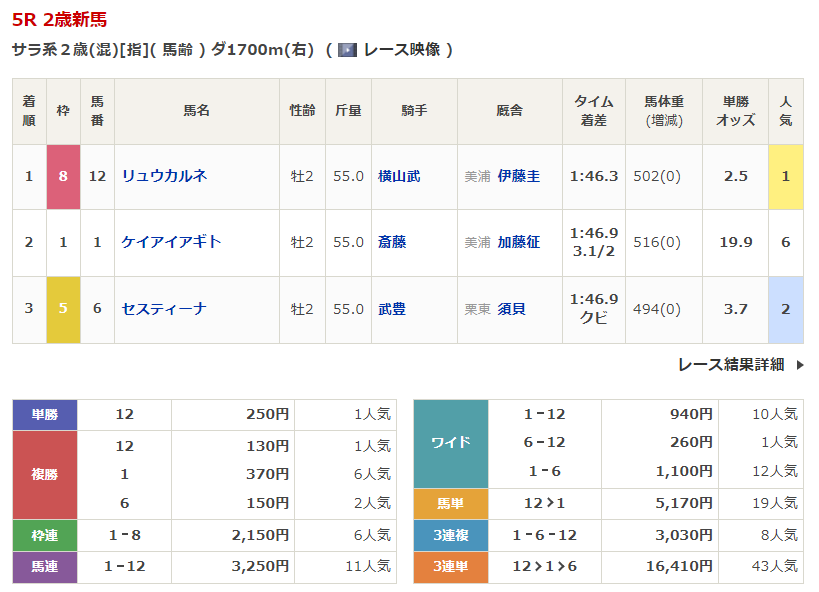This screenshot has width=819, height=592.
Task: Open trainer 加藤征 page
Action: point(518,242)
